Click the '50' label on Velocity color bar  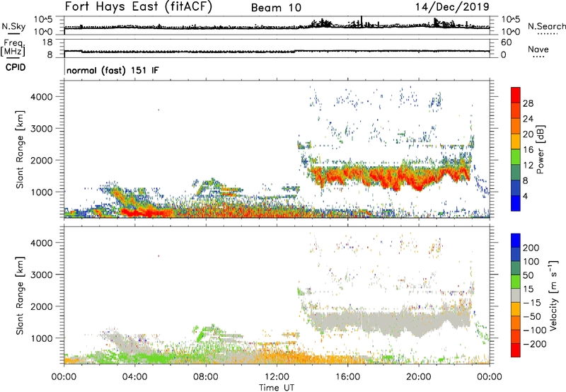point(528,275)
